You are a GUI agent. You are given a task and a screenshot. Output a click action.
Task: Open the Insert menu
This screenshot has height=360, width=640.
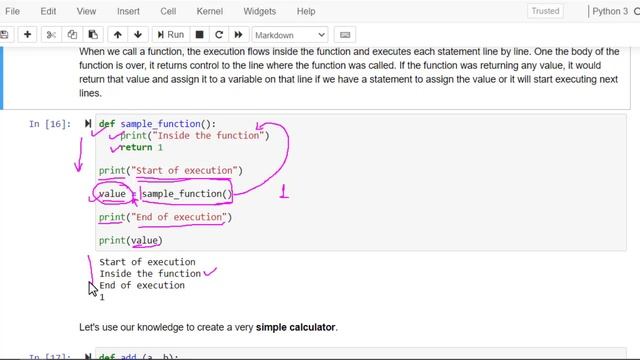coord(128,11)
